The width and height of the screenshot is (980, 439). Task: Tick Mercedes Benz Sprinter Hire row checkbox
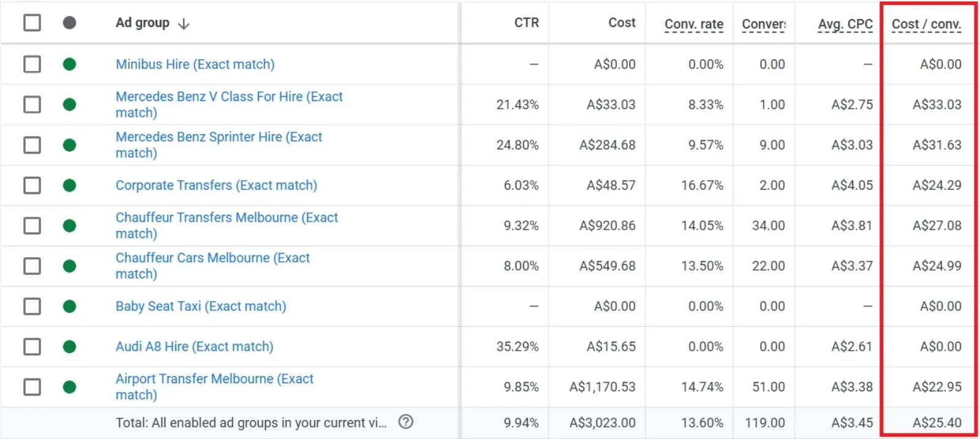pos(32,145)
